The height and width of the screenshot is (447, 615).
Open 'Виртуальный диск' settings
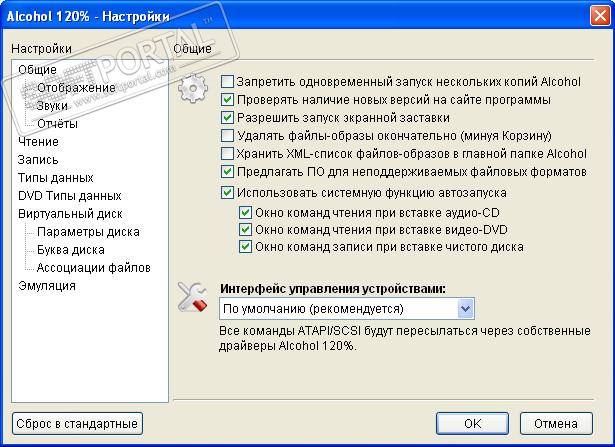(70, 214)
